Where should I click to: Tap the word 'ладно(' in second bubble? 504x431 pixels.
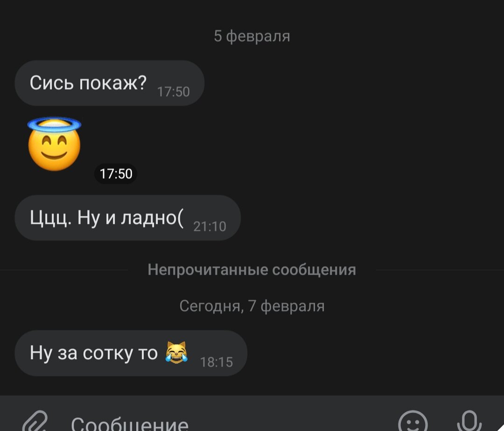(x=152, y=218)
